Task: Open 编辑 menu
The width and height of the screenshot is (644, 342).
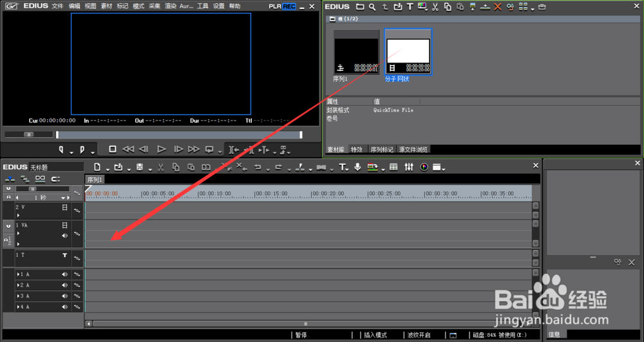Action: tap(74, 6)
